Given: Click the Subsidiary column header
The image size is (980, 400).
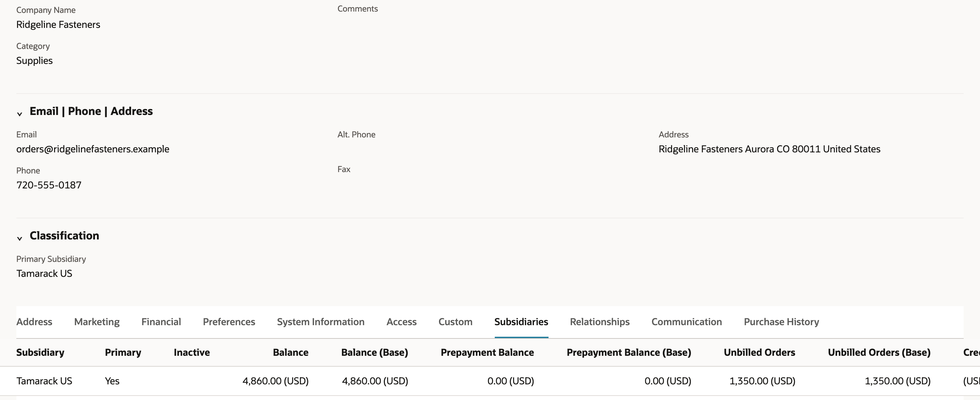Looking at the screenshot, I should 40,352.
